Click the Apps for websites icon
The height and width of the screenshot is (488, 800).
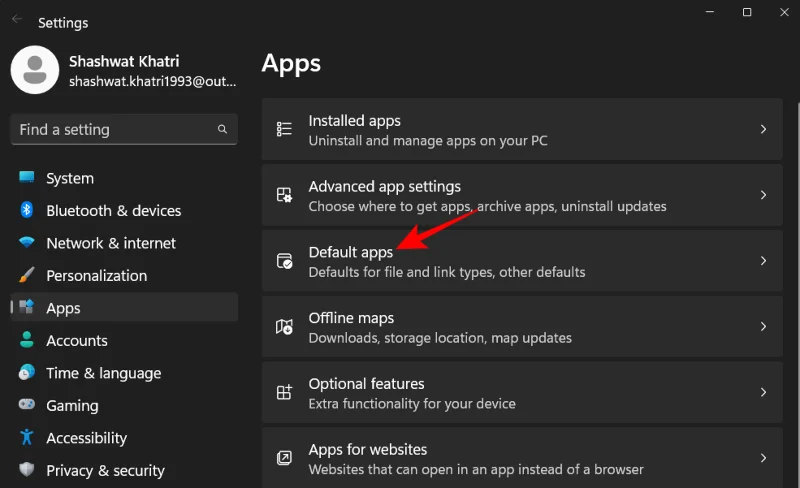(x=284, y=458)
